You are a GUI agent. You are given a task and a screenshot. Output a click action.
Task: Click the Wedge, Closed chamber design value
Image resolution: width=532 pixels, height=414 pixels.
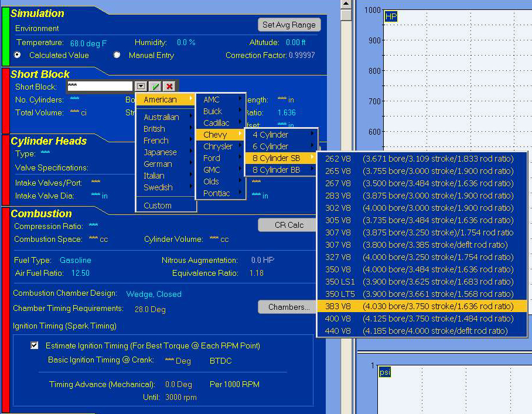(154, 294)
